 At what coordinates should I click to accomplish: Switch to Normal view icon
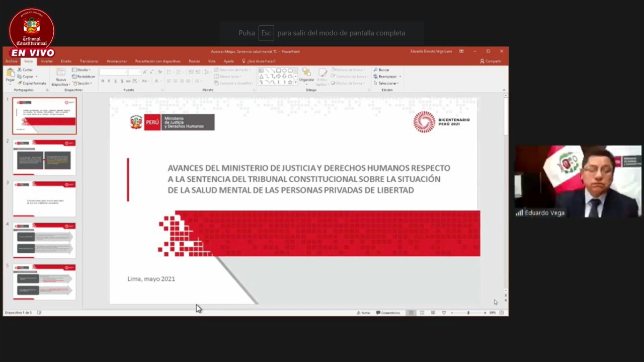coord(411,313)
